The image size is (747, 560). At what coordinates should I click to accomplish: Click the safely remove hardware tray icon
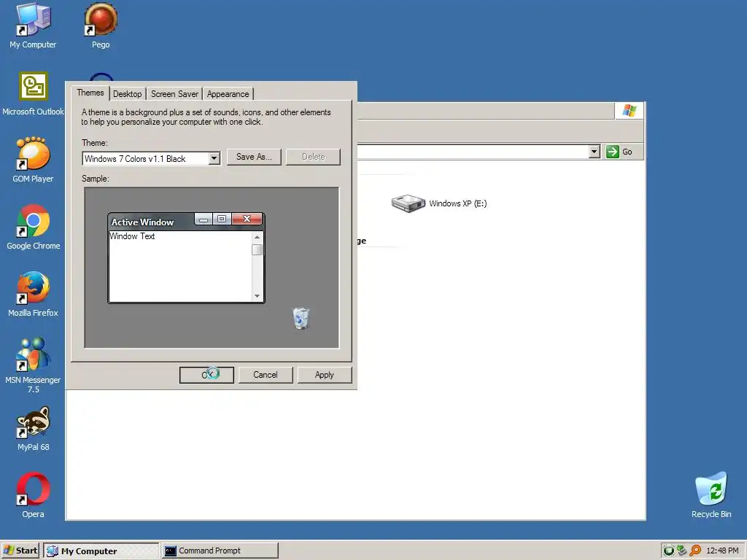pos(682,551)
